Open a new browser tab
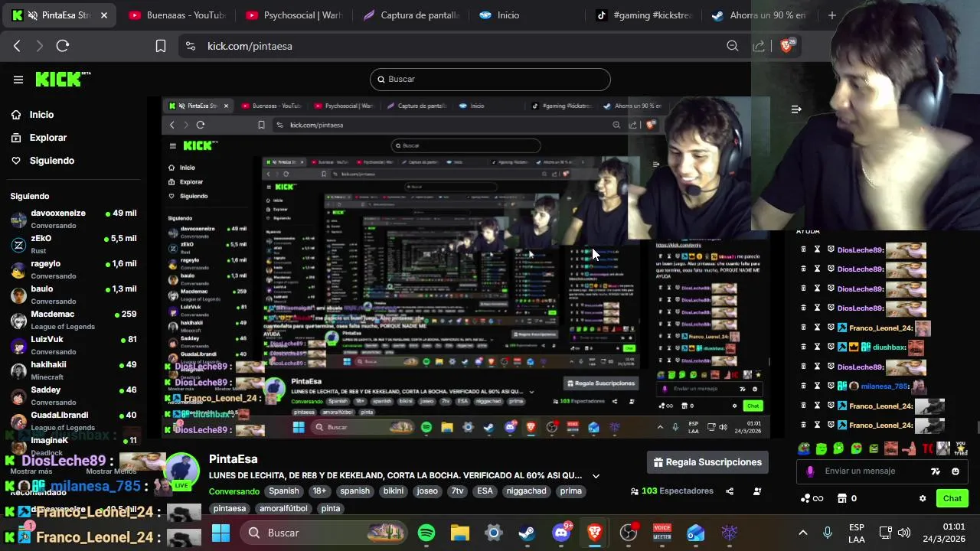This screenshot has width=980, height=551. pos(832,15)
